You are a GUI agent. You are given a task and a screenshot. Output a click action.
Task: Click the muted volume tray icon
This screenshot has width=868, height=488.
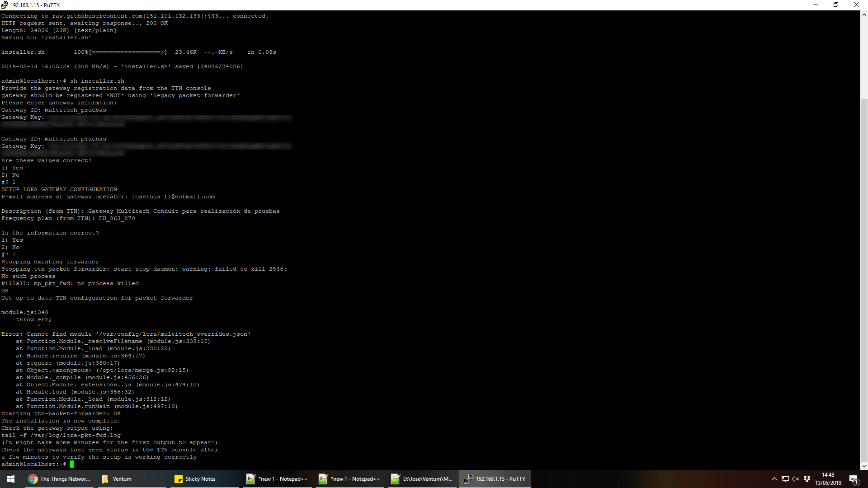796,479
